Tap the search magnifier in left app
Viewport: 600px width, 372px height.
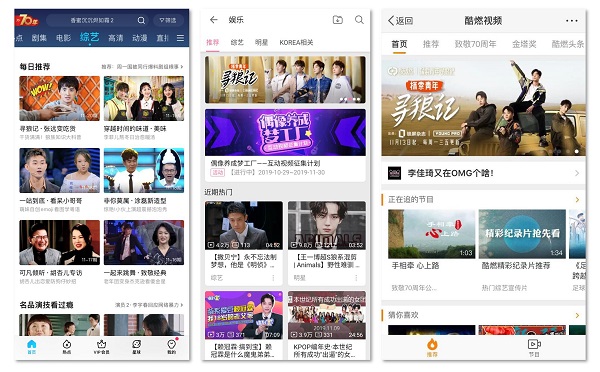[141, 20]
